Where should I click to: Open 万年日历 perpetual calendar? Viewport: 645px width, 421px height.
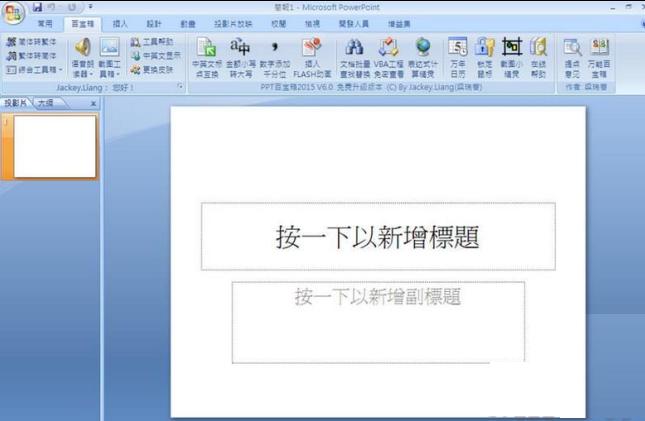(x=457, y=58)
